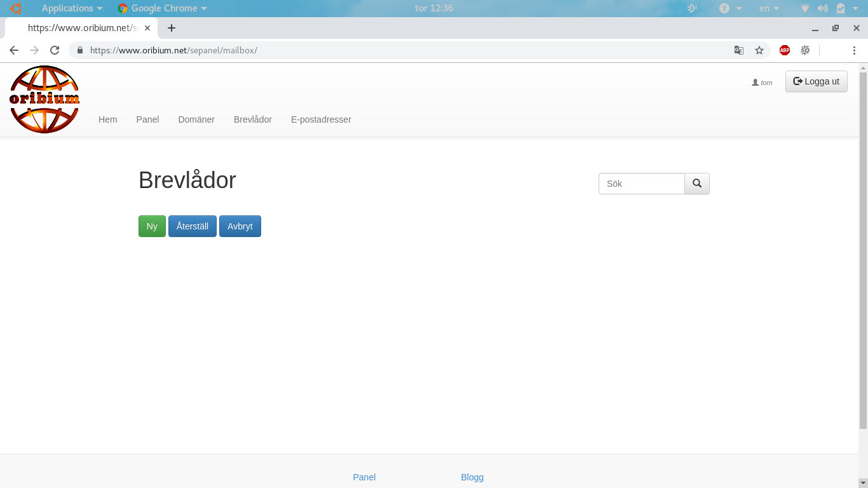Click the Oribium globe logo

coord(44,99)
